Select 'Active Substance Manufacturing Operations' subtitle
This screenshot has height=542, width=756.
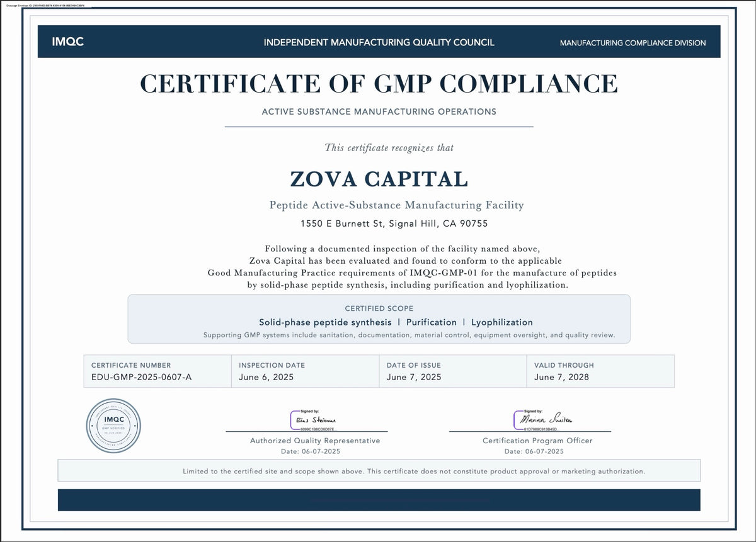click(x=379, y=111)
